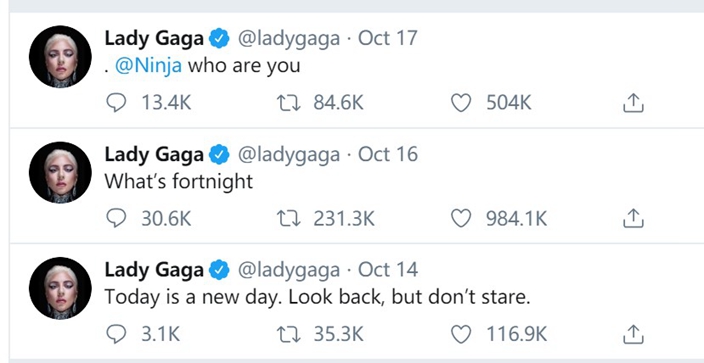Like the '@Ninja who are you' tweet

(461, 103)
